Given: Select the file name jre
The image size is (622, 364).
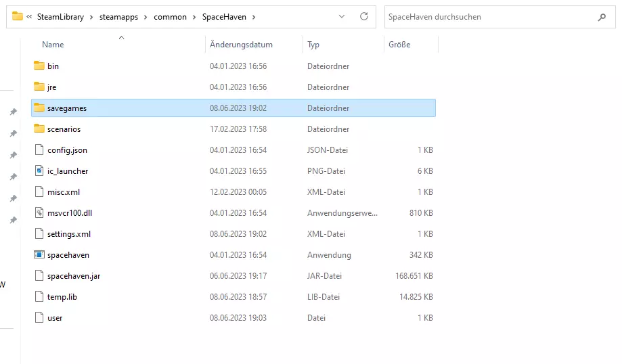Looking at the screenshot, I should (52, 87).
